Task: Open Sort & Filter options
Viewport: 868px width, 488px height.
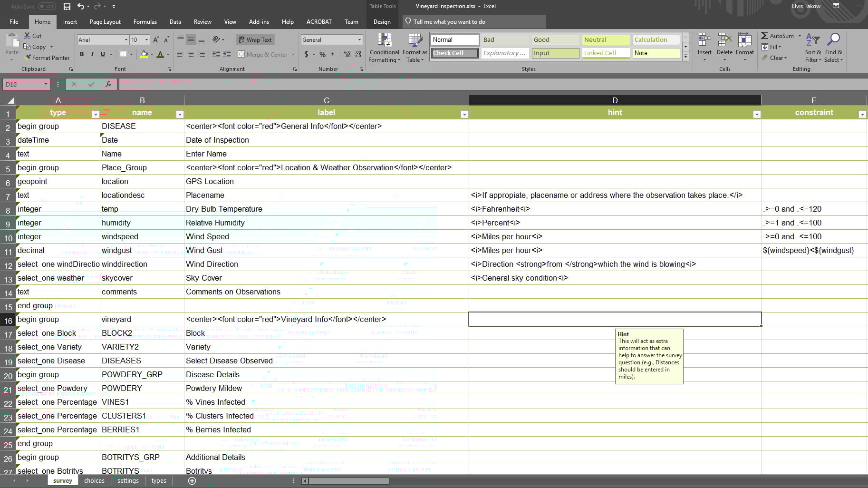Action: 813,48
